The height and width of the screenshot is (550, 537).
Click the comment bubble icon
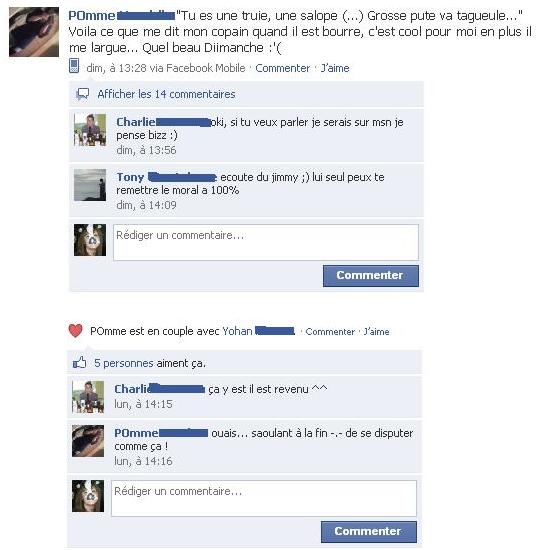coord(83,94)
